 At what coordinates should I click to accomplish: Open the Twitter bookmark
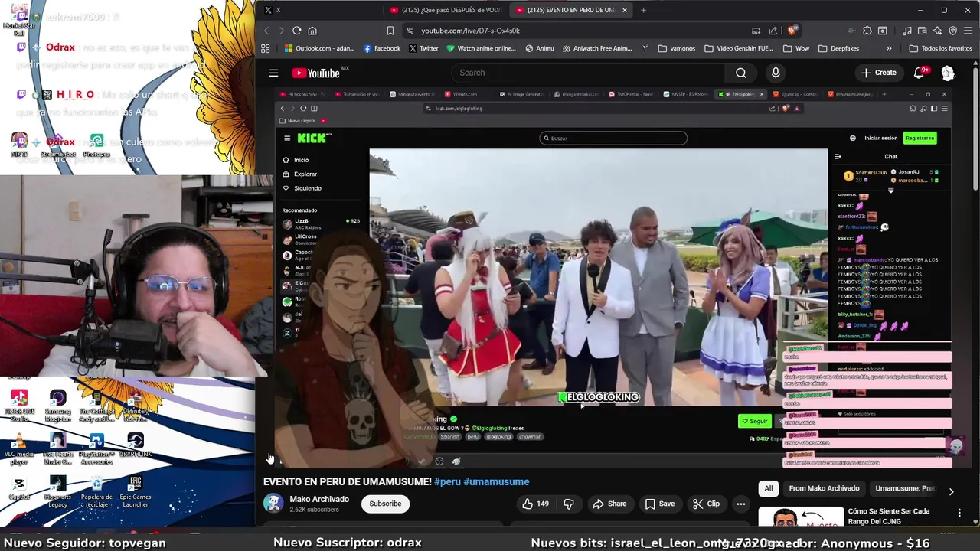[x=423, y=48]
